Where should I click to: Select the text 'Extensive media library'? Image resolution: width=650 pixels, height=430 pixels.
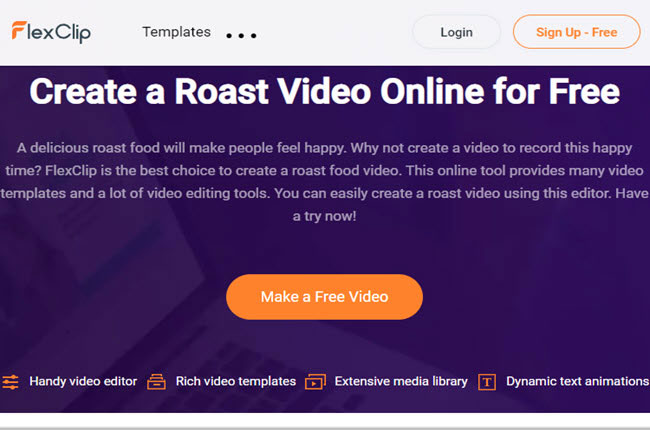coord(401,381)
